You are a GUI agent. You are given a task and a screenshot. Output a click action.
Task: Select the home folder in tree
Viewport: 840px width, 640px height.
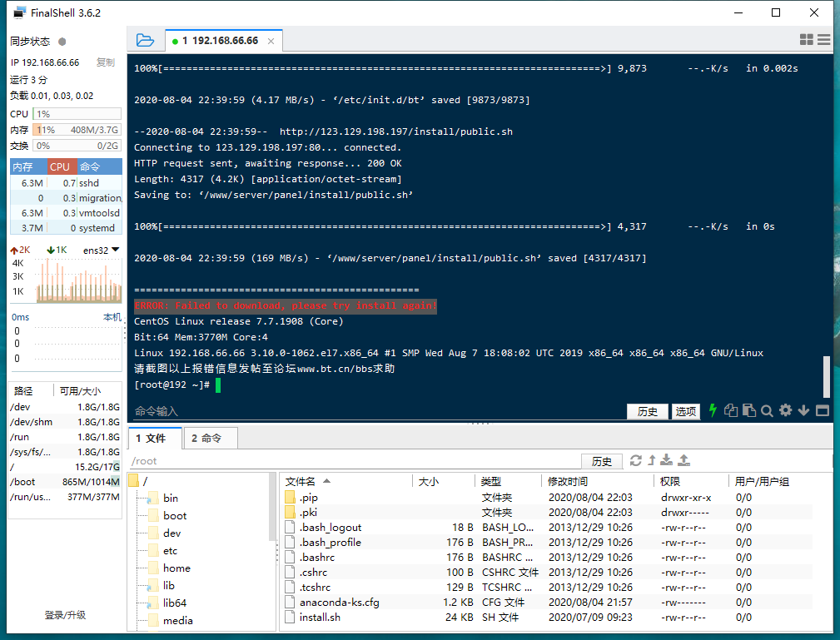tap(176, 568)
